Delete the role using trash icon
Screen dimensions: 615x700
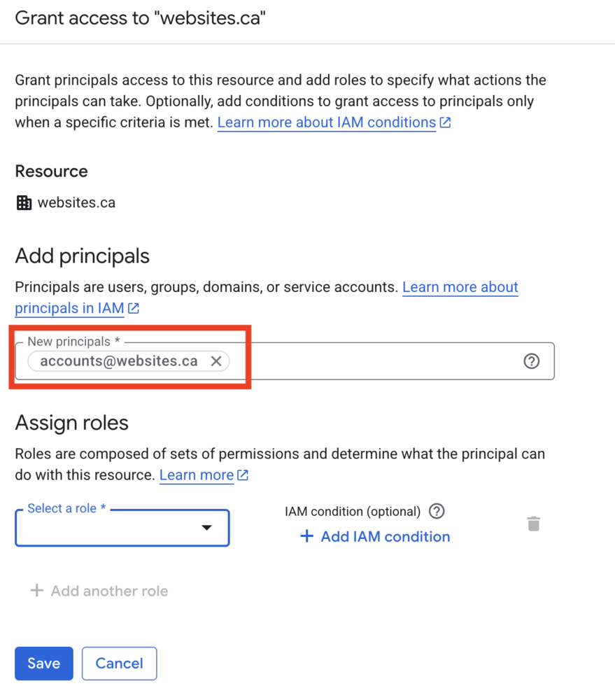533,524
